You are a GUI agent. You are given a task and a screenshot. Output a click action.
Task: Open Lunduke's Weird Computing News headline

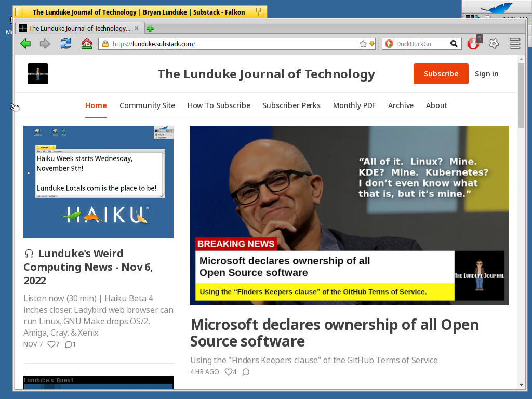pos(88,267)
